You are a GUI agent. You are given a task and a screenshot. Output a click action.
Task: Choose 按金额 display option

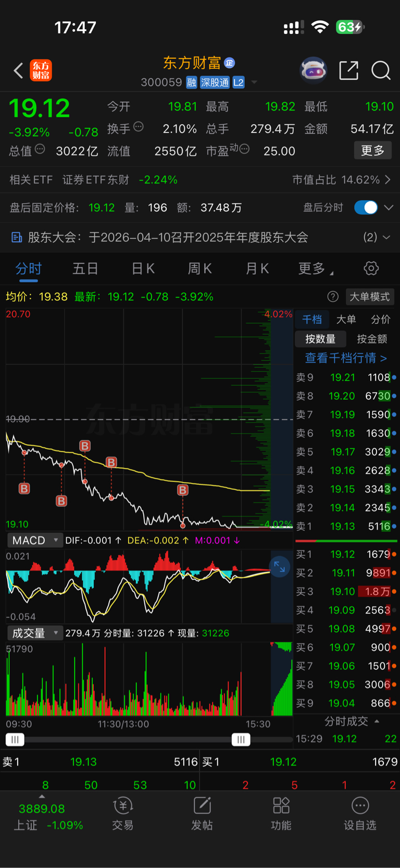pyautogui.click(x=372, y=339)
